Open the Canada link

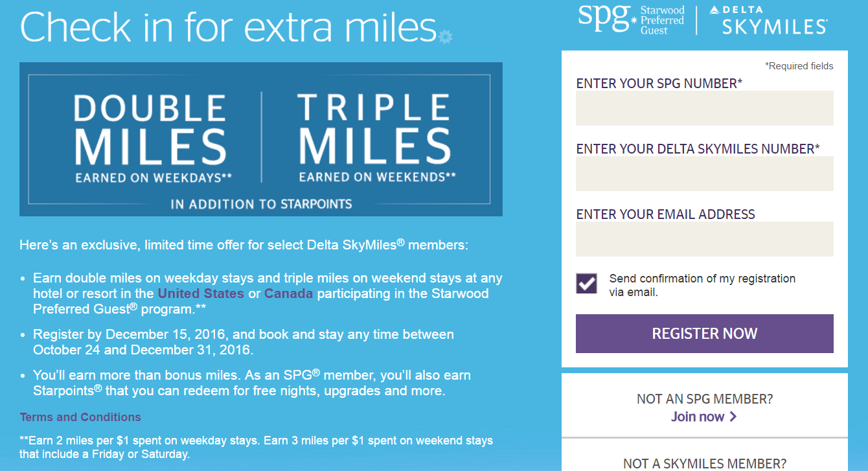(x=288, y=293)
